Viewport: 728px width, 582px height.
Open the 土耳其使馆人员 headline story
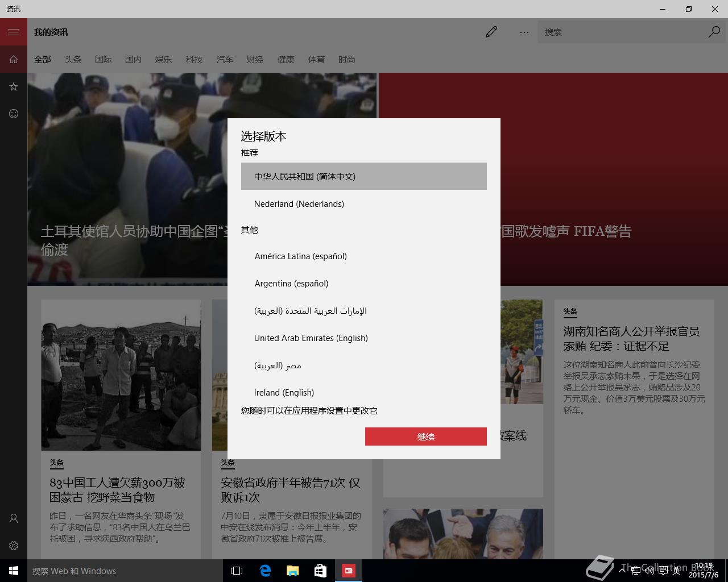click(x=133, y=240)
